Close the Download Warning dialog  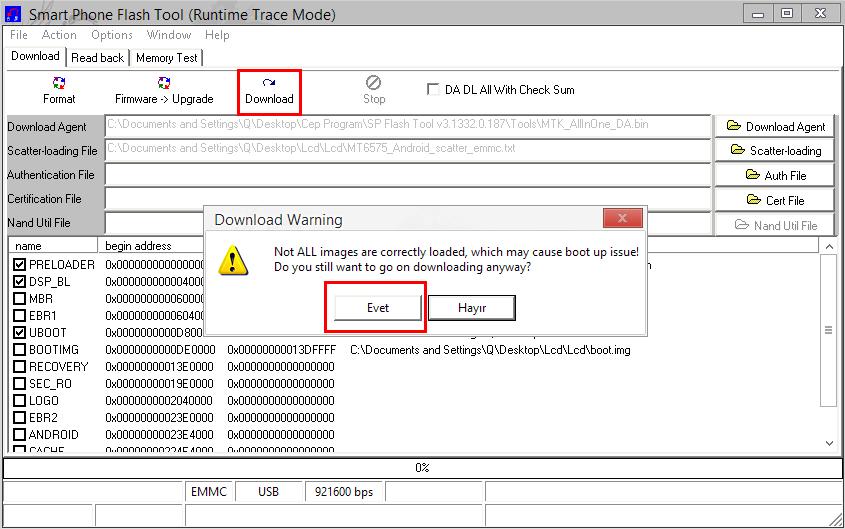click(622, 219)
